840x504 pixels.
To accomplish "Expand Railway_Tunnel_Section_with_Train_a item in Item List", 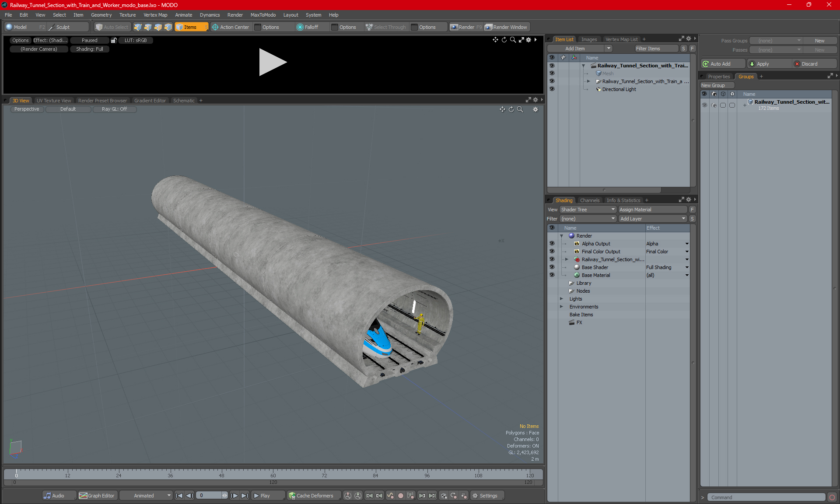I will point(588,81).
